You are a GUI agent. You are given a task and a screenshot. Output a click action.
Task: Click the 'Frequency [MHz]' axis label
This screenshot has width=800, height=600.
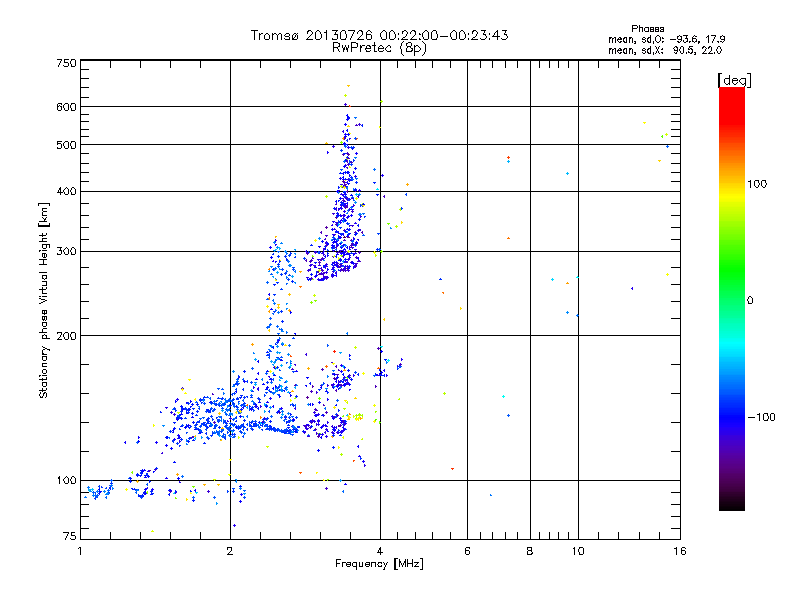(379, 564)
